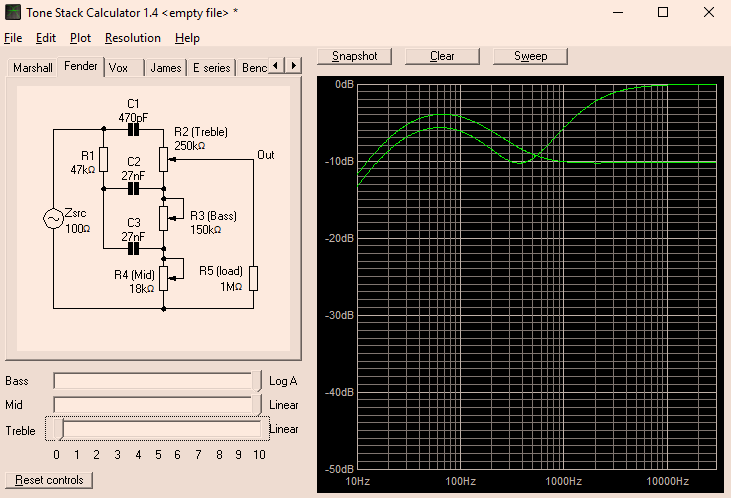The image size is (731, 498).
Task: Switch to the E series tab
Action: pos(212,68)
